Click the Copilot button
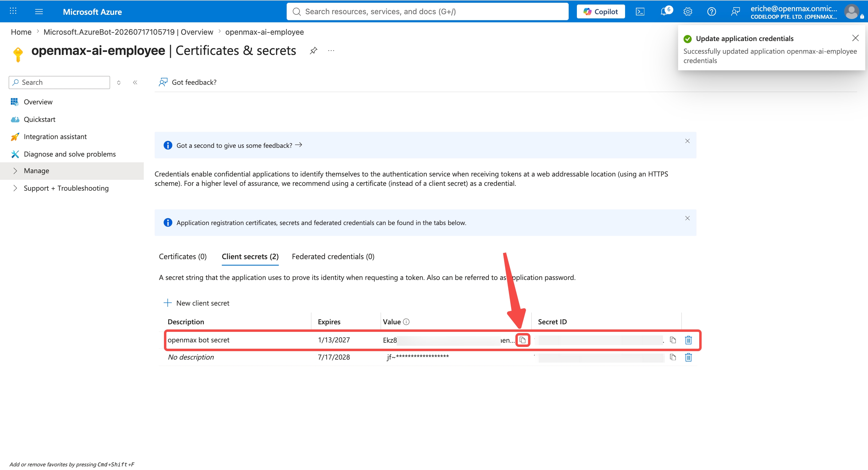 [x=600, y=11]
